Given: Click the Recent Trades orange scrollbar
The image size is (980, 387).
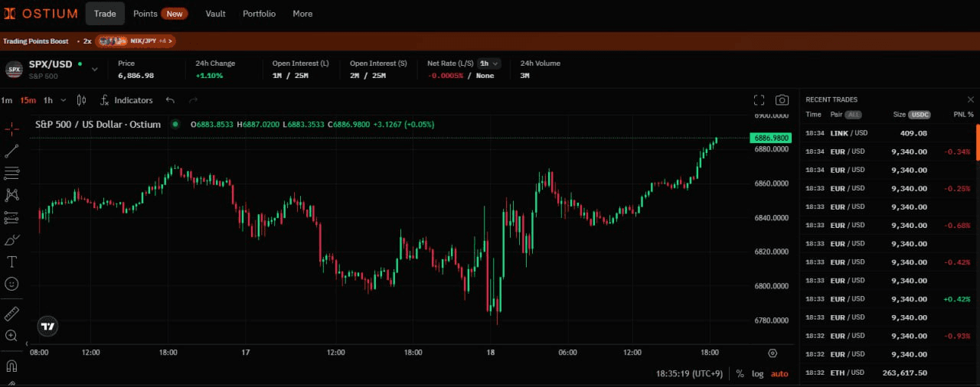Looking at the screenshot, I should (x=978, y=144).
